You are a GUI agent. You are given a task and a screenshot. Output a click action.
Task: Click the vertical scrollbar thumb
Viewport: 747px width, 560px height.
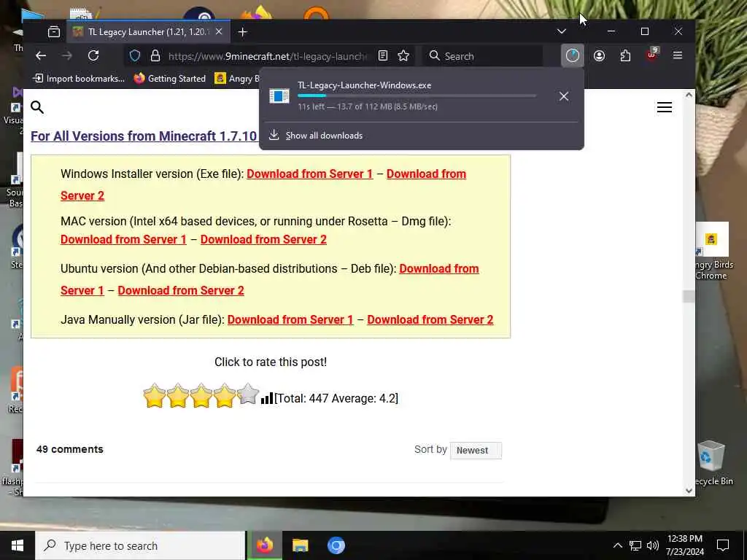689,296
